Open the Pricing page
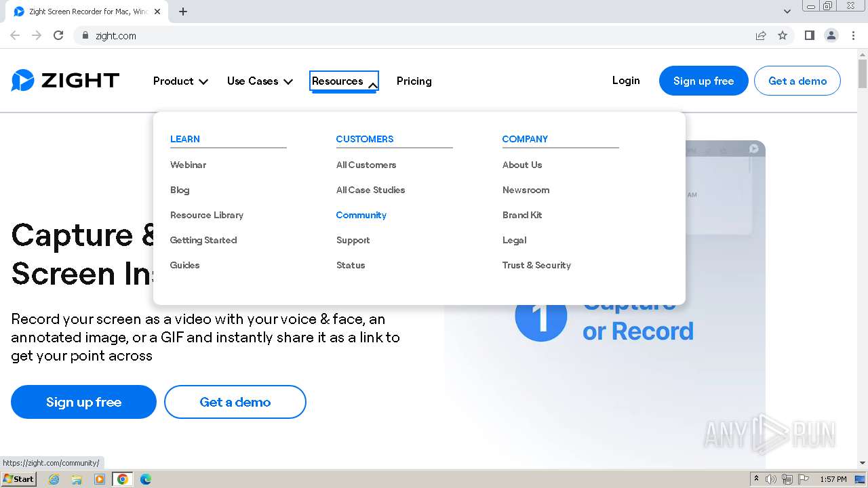The image size is (868, 488). [414, 81]
